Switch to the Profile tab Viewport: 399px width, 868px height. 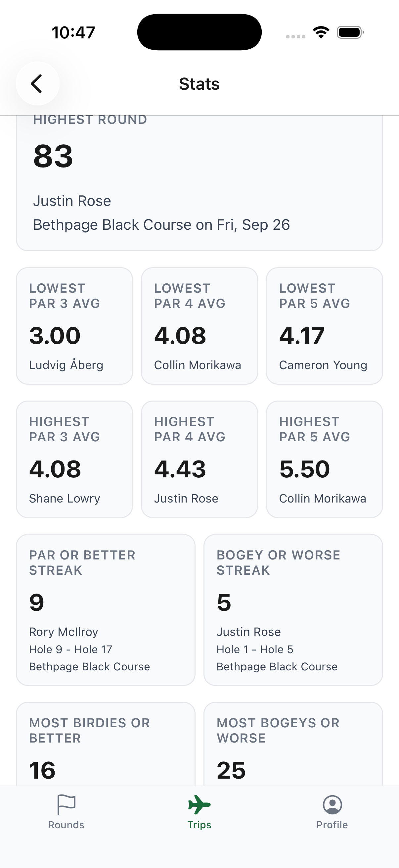pos(332,815)
